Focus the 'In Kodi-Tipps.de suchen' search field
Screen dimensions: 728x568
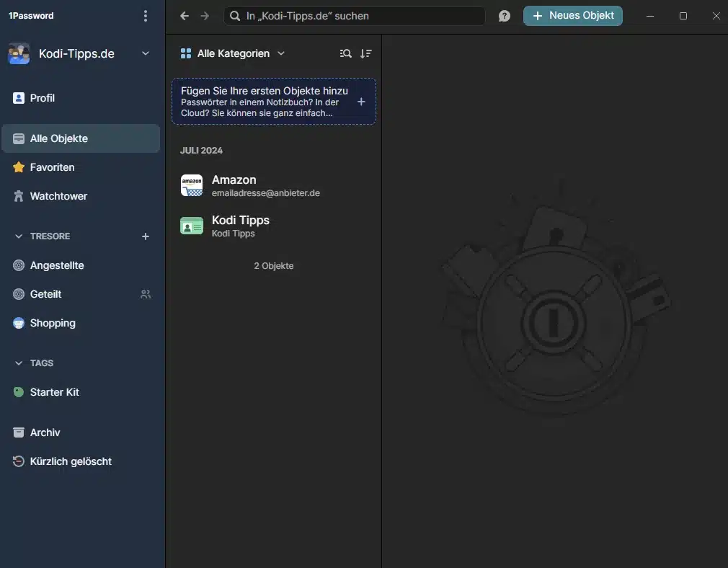pyautogui.click(x=354, y=16)
